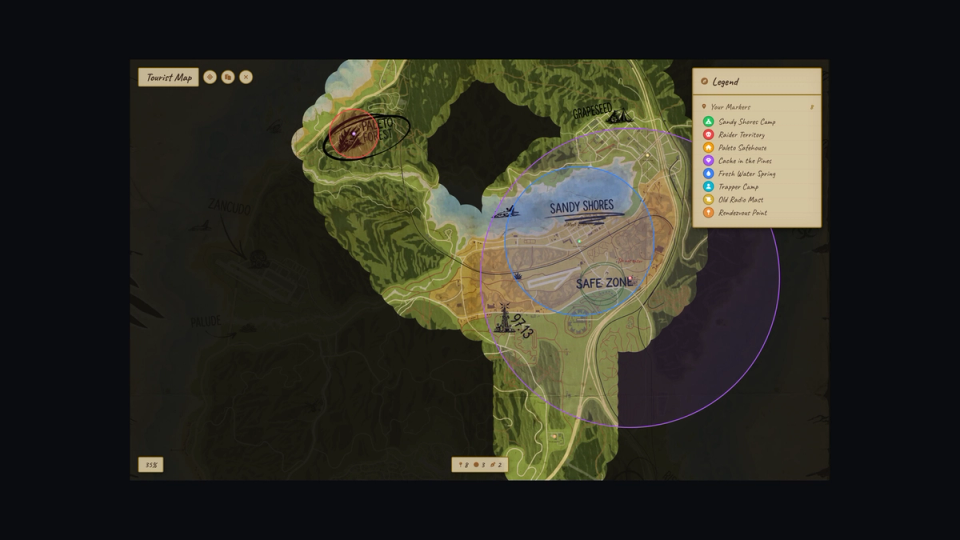Click the teal Trapper Camp person icon
The height and width of the screenshot is (540, 960).
[x=708, y=187]
